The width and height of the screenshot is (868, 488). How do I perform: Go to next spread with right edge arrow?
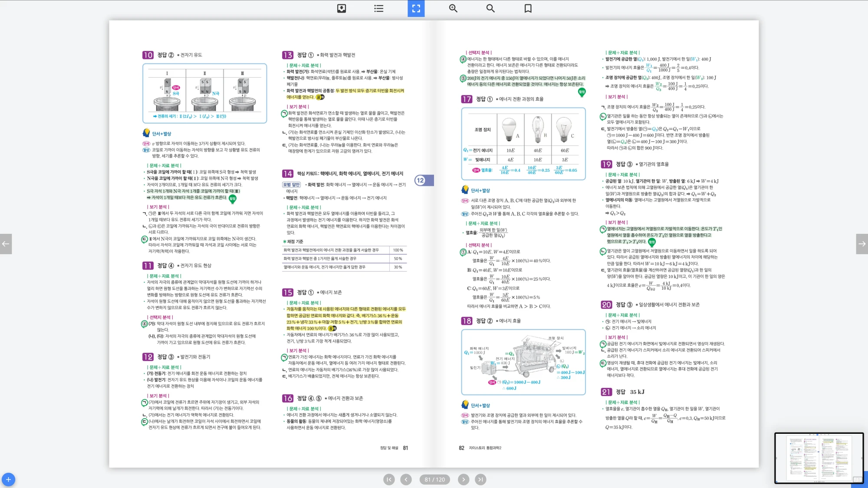(x=862, y=244)
